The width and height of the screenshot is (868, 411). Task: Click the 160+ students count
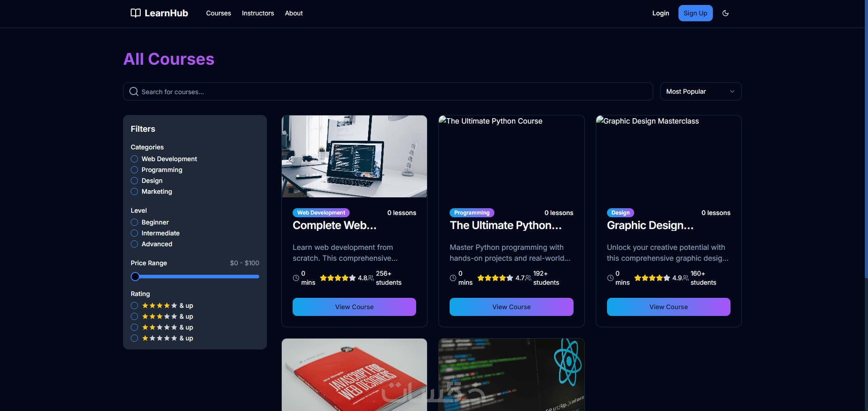[703, 278]
